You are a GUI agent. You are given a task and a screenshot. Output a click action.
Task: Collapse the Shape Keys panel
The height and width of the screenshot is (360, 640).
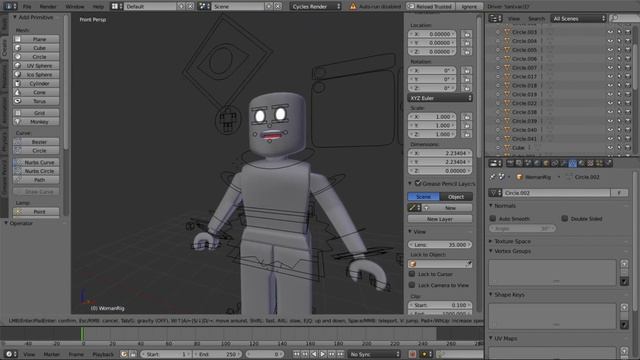[491, 294]
